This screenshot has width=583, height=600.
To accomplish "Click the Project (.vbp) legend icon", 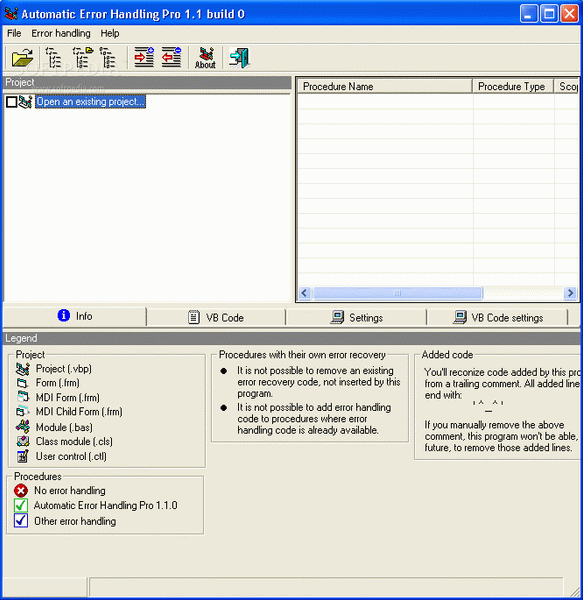I will pos(23,369).
